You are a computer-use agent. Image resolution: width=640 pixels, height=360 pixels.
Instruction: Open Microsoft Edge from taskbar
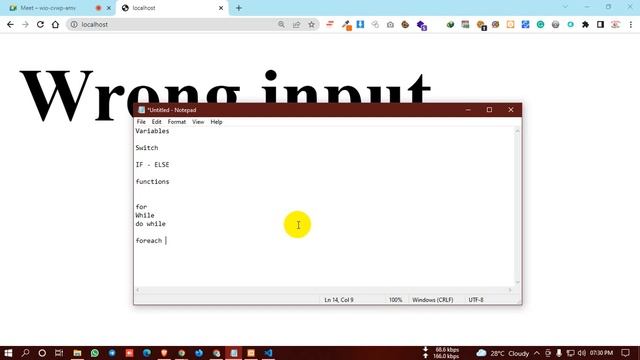pos(147,353)
